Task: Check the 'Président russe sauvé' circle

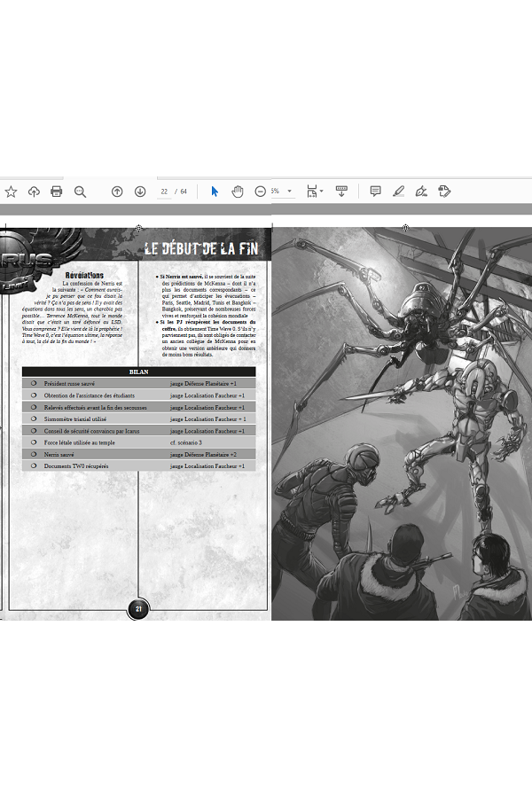Action: click(33, 383)
